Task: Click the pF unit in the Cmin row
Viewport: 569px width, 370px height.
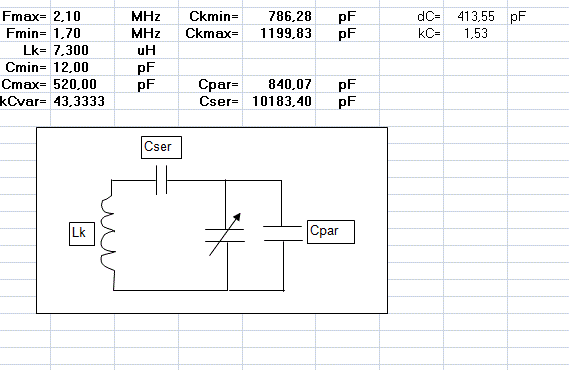Action: pyautogui.click(x=146, y=67)
